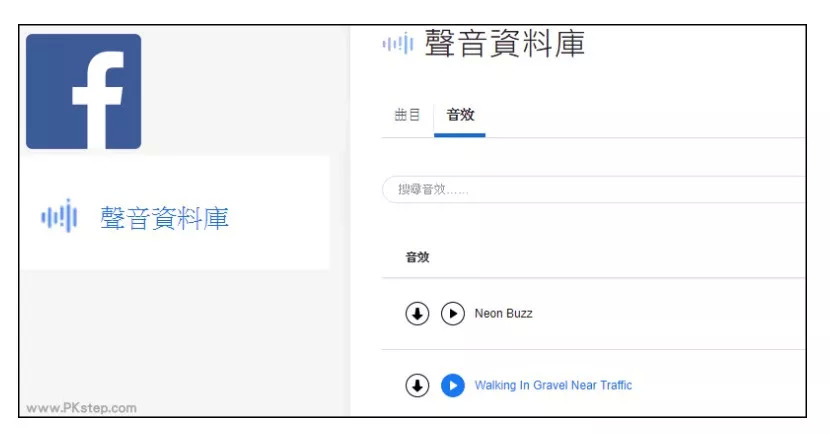This screenshot has width=830, height=435.
Task: Open 聲音資料庫 in the left sidebar
Action: point(164,218)
